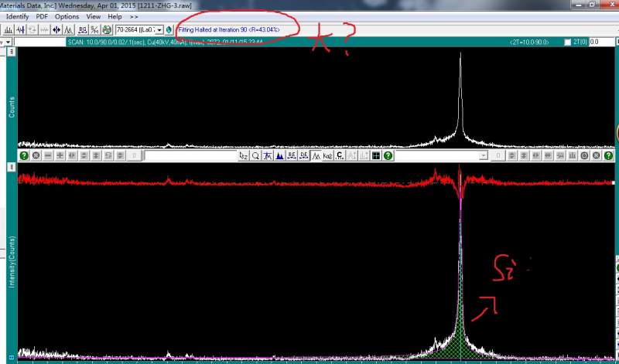Expand the upper plot pane handle button
The width and height of the screenshot is (619, 364).
(x=12, y=52)
